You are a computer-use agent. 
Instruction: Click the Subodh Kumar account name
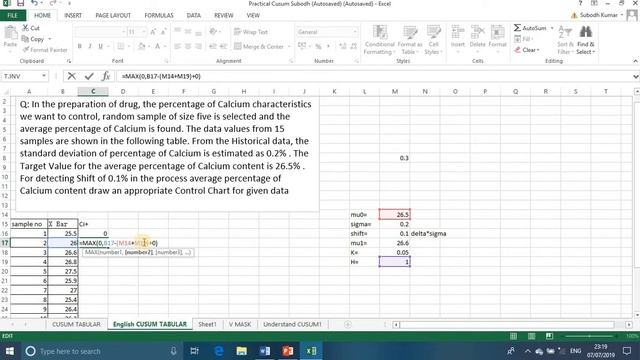(x=598, y=15)
